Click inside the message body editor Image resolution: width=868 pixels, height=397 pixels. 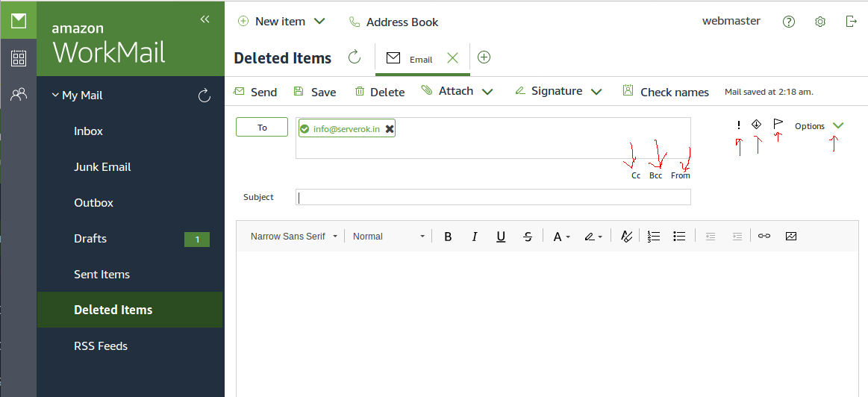[548, 324]
